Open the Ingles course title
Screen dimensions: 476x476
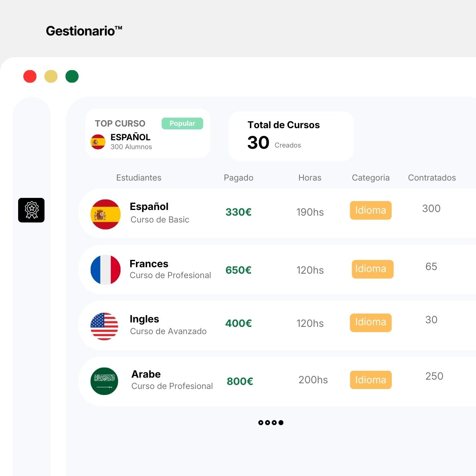coord(144,319)
